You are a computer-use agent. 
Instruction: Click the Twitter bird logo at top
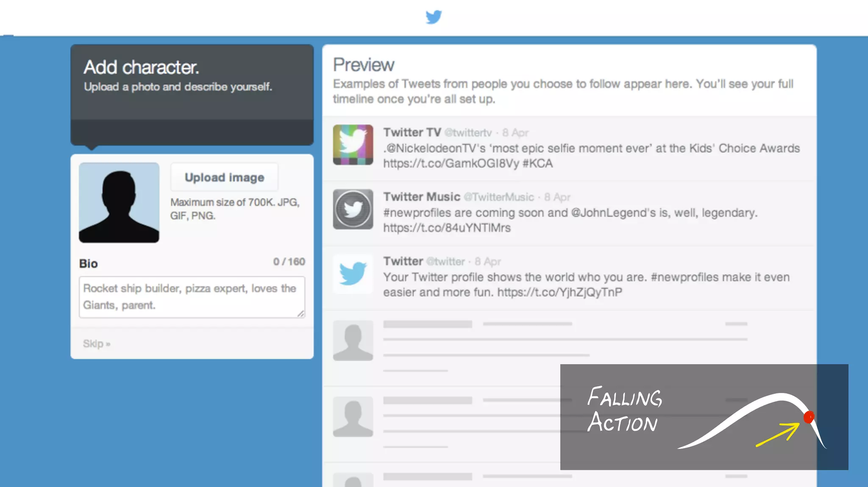(434, 17)
